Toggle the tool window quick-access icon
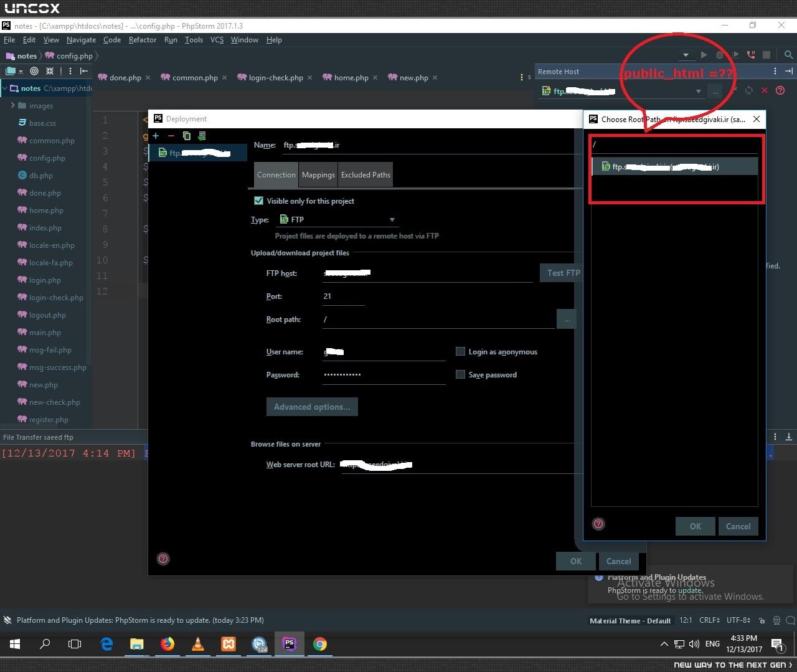This screenshot has height=672, width=797. 7,620
